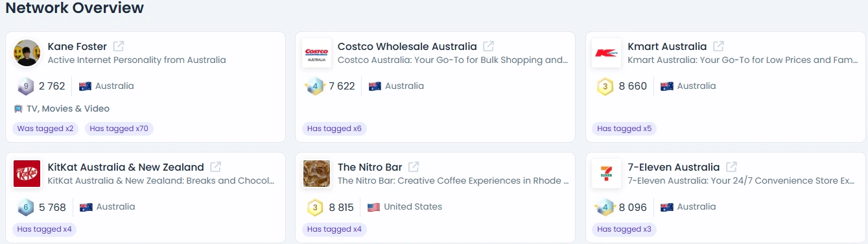Click the follower count 8 815
The width and height of the screenshot is (868, 244).
(x=342, y=207)
